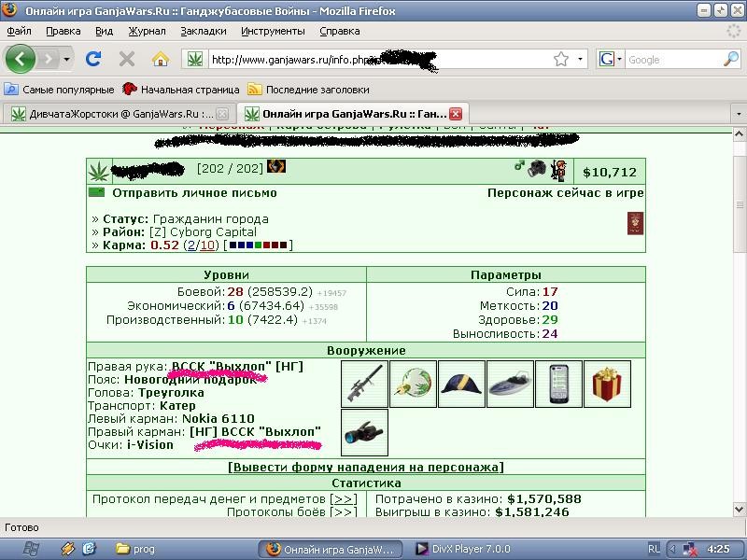This screenshot has width=747, height=560.
Task: Open the Файл menu
Action: (19, 31)
